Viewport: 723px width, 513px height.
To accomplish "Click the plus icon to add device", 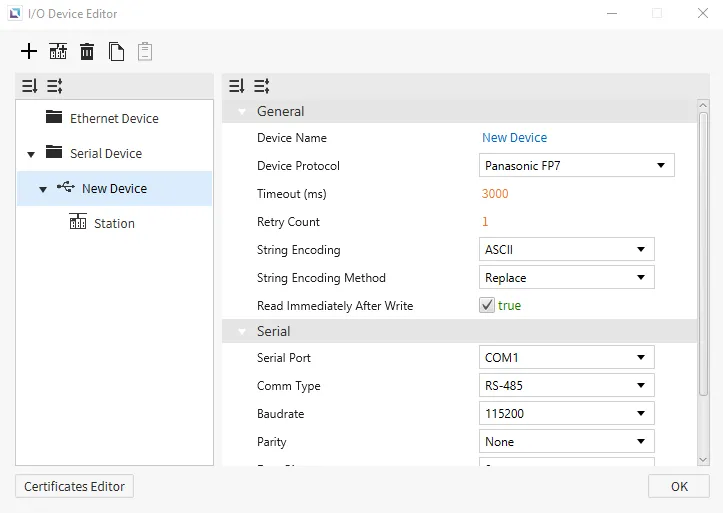I will coord(29,51).
